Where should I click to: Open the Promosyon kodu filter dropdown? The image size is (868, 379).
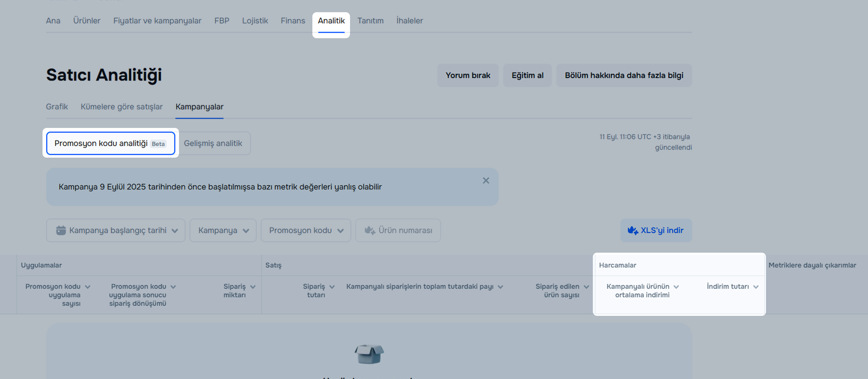306,231
